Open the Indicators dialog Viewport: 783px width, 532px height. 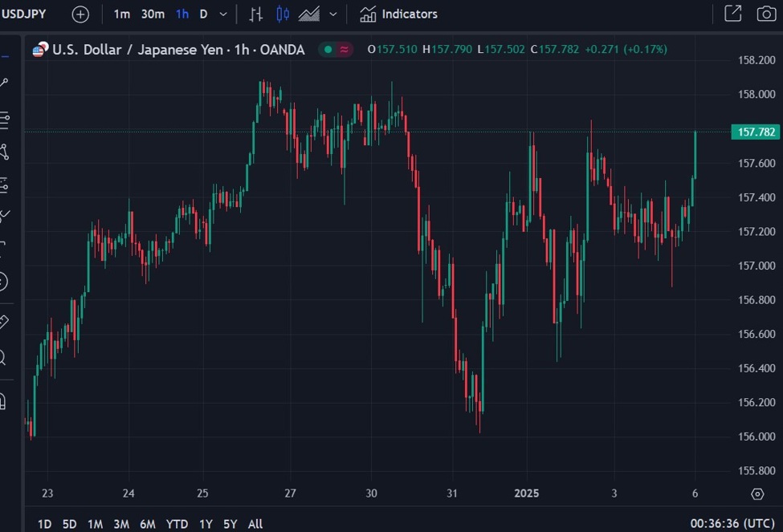click(x=398, y=14)
